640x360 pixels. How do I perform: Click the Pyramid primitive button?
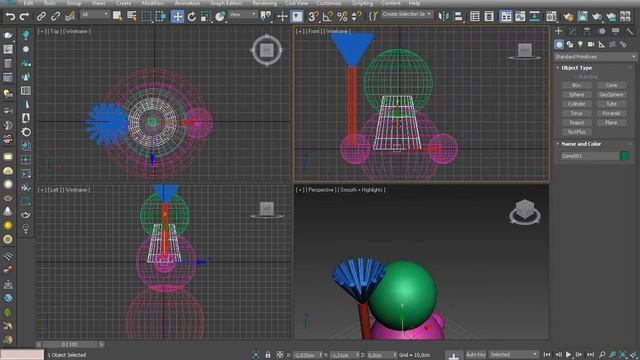coord(611,113)
